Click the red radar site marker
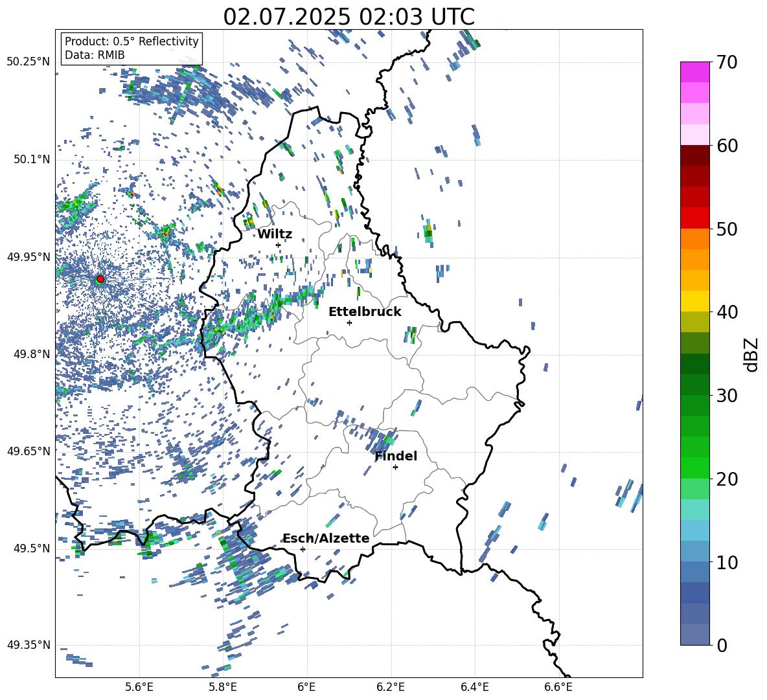The image size is (767, 700). (100, 278)
